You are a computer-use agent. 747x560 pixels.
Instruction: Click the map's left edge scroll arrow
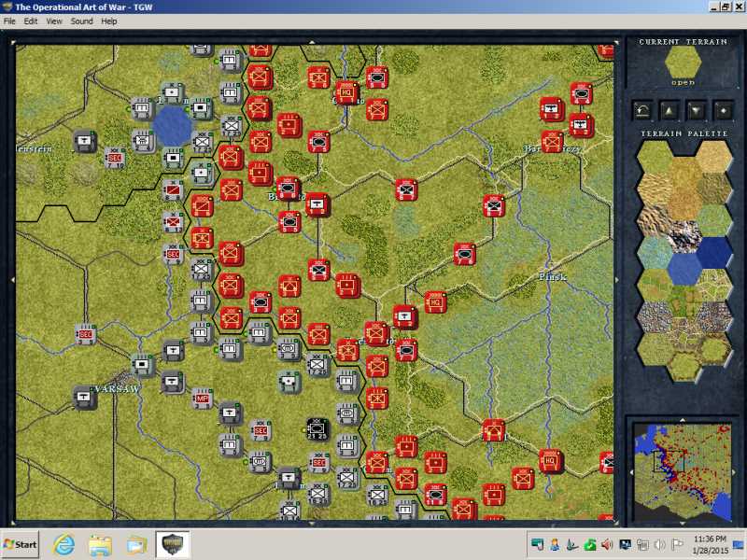coord(13,280)
